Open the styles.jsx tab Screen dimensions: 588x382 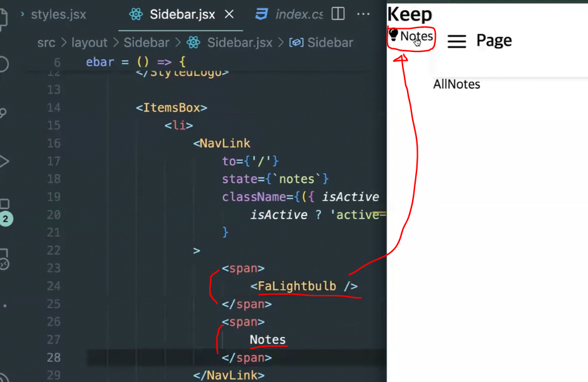coord(58,14)
